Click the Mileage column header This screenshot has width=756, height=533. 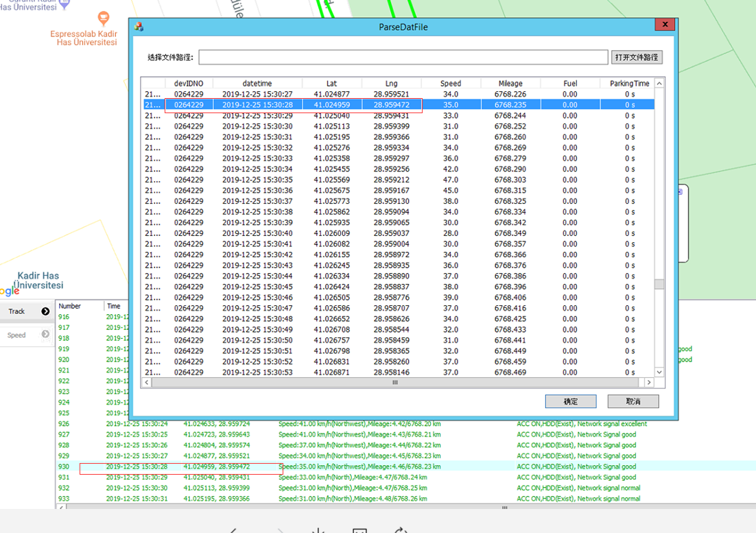click(510, 84)
